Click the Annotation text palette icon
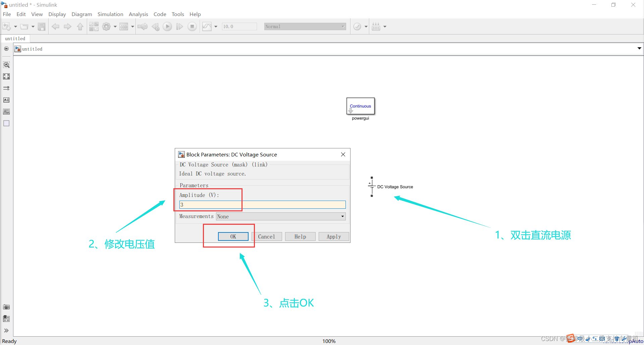Viewport: 644px width, 345px height. click(6, 100)
